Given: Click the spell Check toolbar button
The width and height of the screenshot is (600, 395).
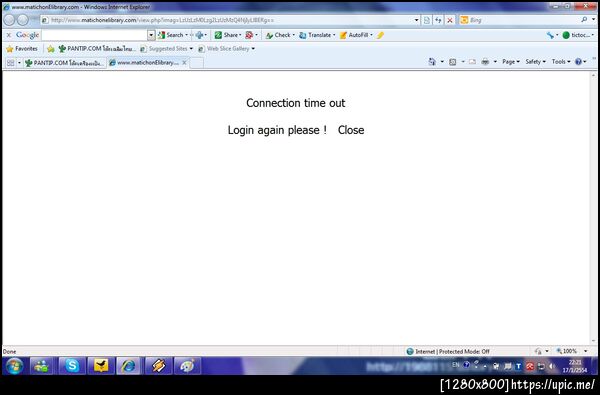Looking at the screenshot, I should tap(278, 35).
